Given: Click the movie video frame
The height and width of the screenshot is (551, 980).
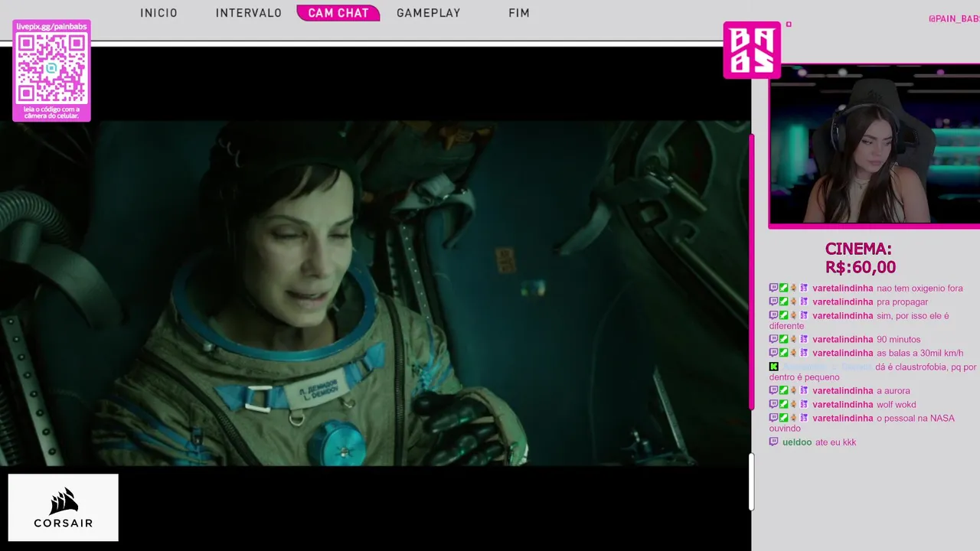Looking at the screenshot, I should click(375, 293).
